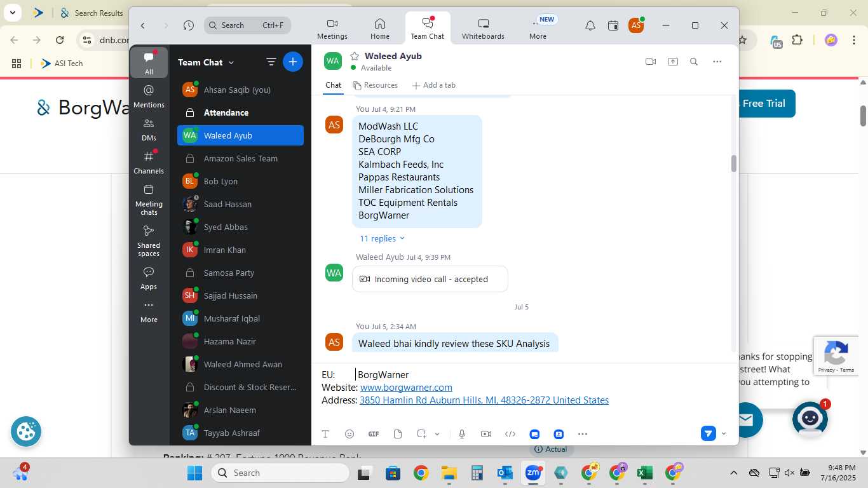Open Mentions in the sidebar
The width and height of the screenshot is (868, 488).
point(149,96)
